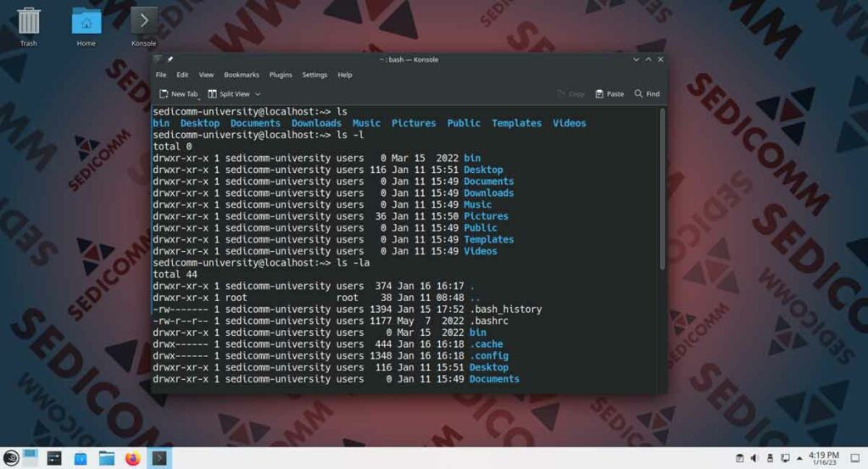Open the Edit menu
The width and height of the screenshot is (868, 469).
pyautogui.click(x=182, y=75)
